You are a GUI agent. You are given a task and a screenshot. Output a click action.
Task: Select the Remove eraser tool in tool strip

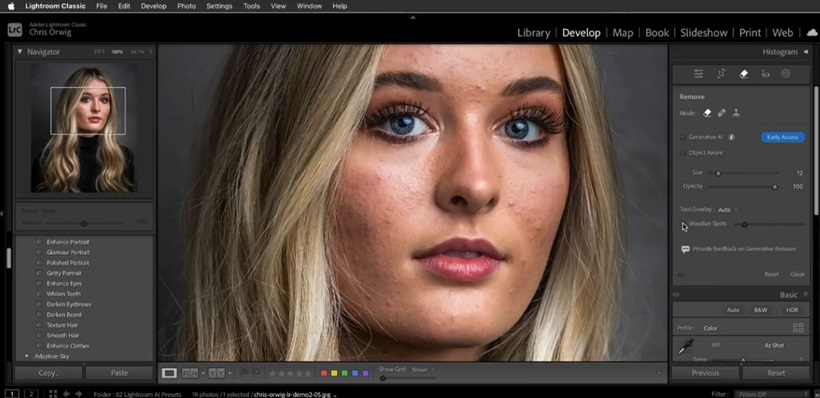[743, 74]
